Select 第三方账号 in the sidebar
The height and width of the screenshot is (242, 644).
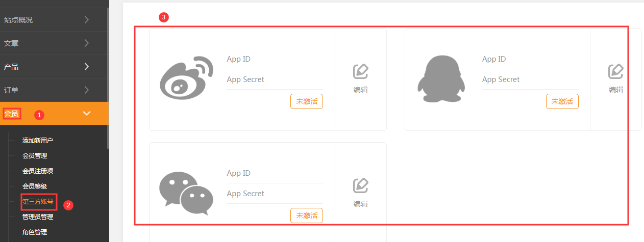(38, 201)
